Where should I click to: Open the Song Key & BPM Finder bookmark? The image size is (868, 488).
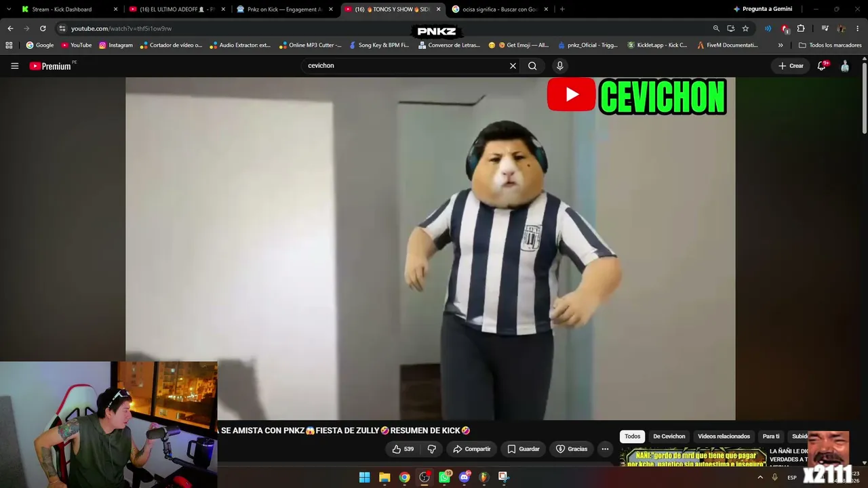tap(379, 45)
